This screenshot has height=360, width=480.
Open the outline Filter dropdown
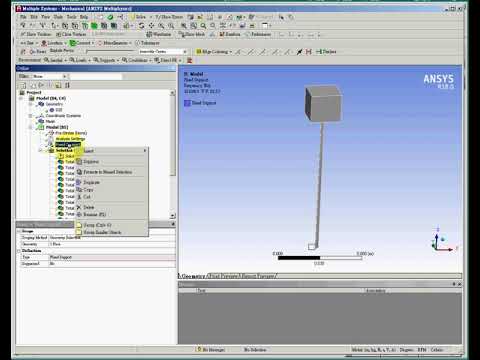(49, 76)
